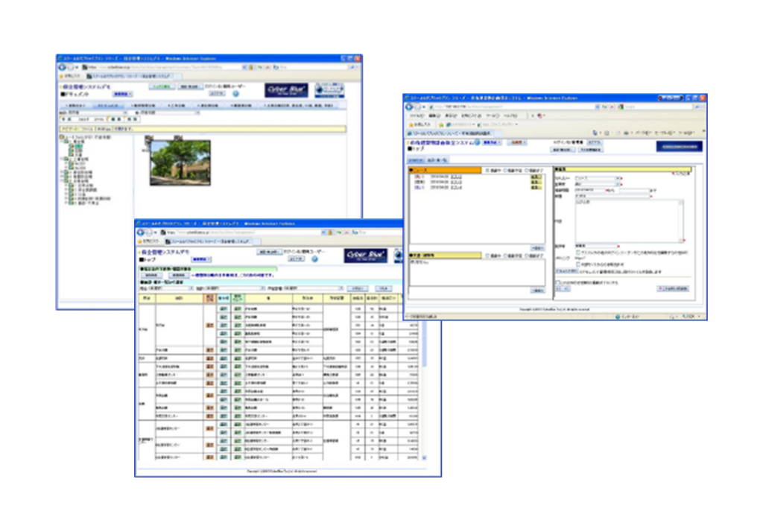
Task: Click the blue help globe icon beside logout button
Action: pos(235,94)
